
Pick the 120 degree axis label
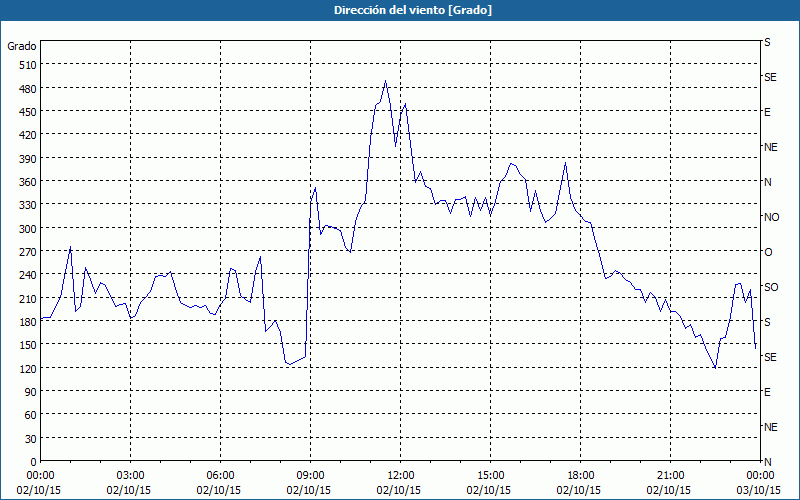click(x=28, y=368)
